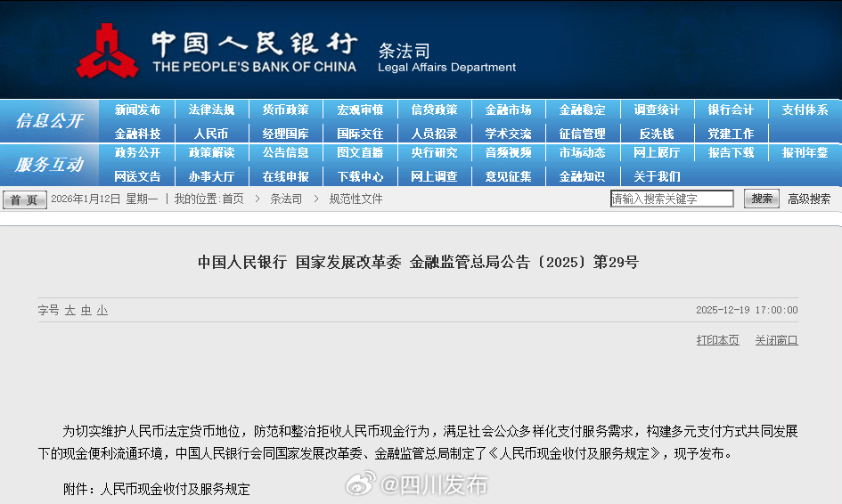The width and height of the screenshot is (842, 504).
Task: Click 条法司 Legal Affairs Department header
Action: click(x=446, y=58)
